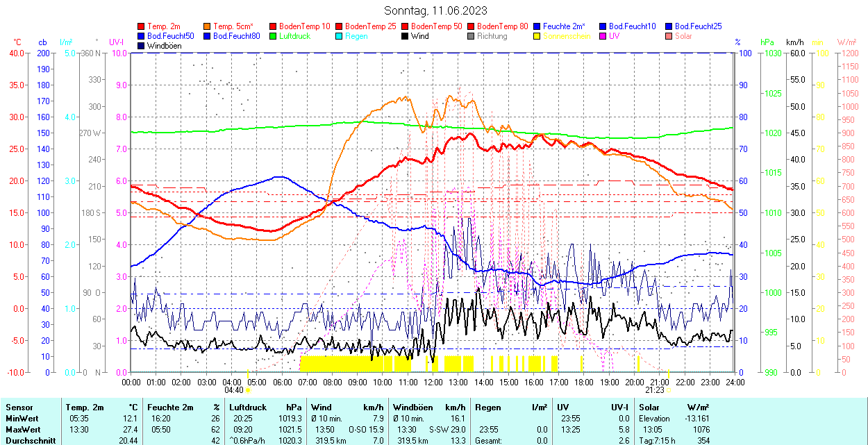Click the minimum temperature time 05:35

point(78,419)
